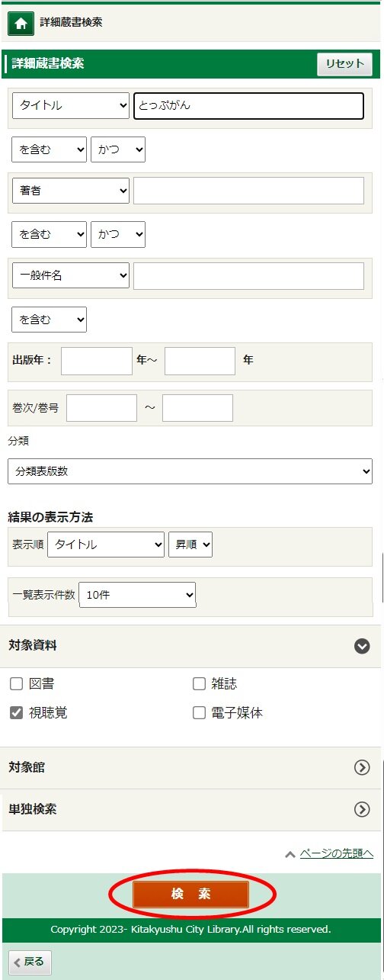Click the 著者 text input field
Image resolution: width=384 pixels, height=980 pixels.
coord(248,191)
